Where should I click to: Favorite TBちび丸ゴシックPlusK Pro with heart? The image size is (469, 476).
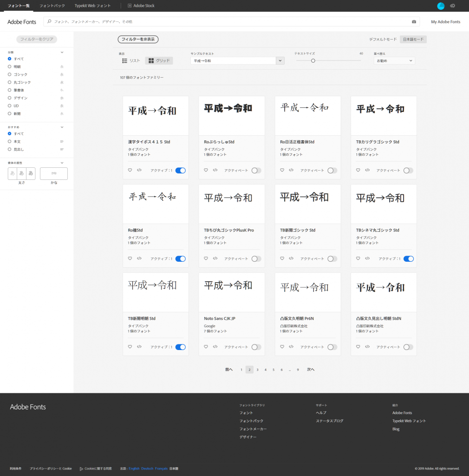point(206,258)
